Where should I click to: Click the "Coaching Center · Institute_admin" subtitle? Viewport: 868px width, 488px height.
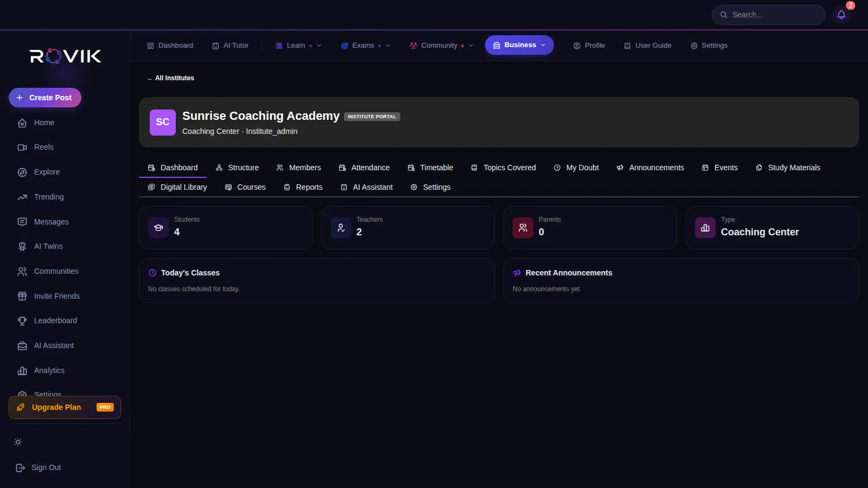pos(240,131)
